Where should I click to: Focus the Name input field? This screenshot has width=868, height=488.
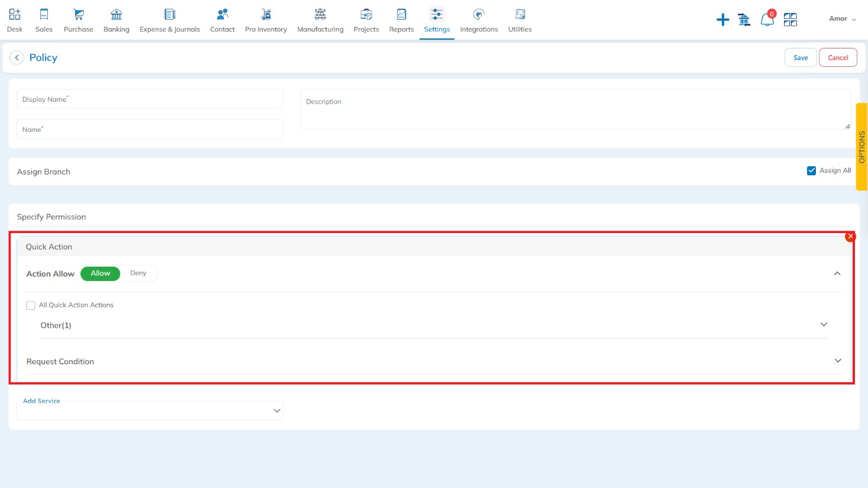(150, 129)
